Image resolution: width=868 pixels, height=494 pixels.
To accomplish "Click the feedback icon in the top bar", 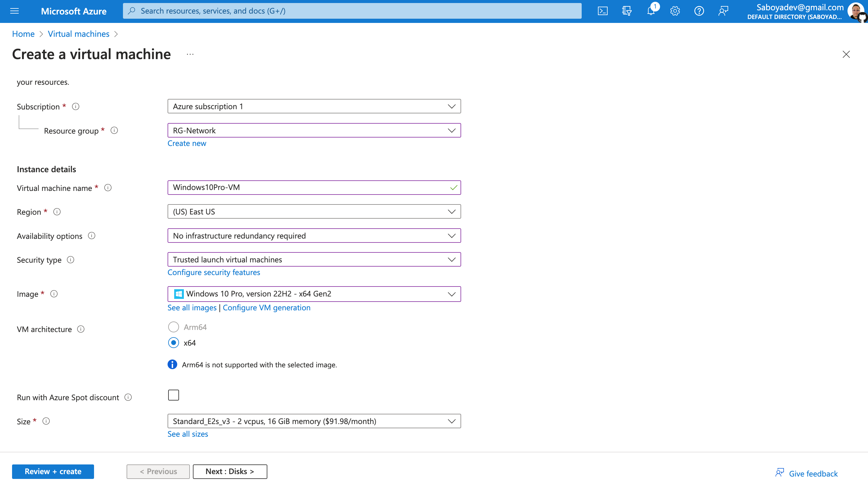I will point(723,11).
